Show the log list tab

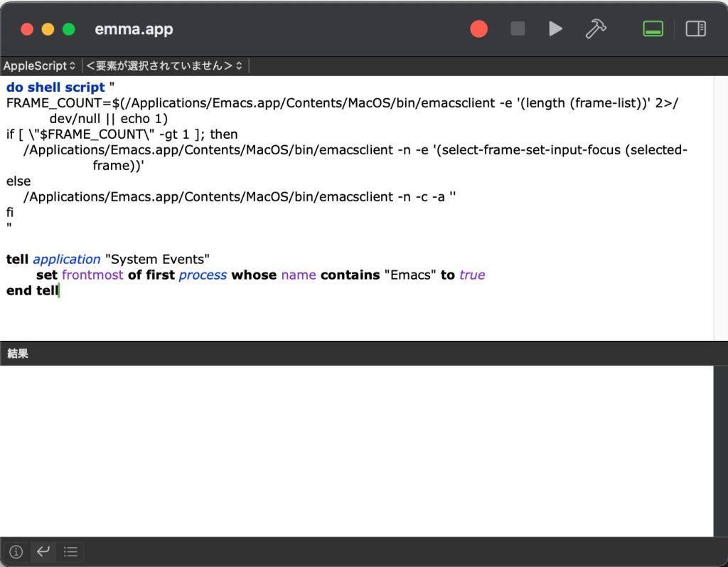click(70, 551)
